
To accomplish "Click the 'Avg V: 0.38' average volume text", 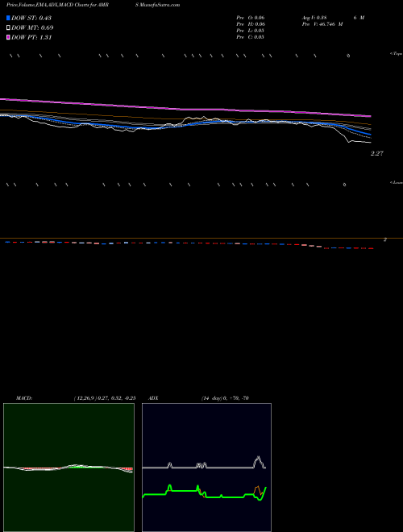I will point(314,18).
